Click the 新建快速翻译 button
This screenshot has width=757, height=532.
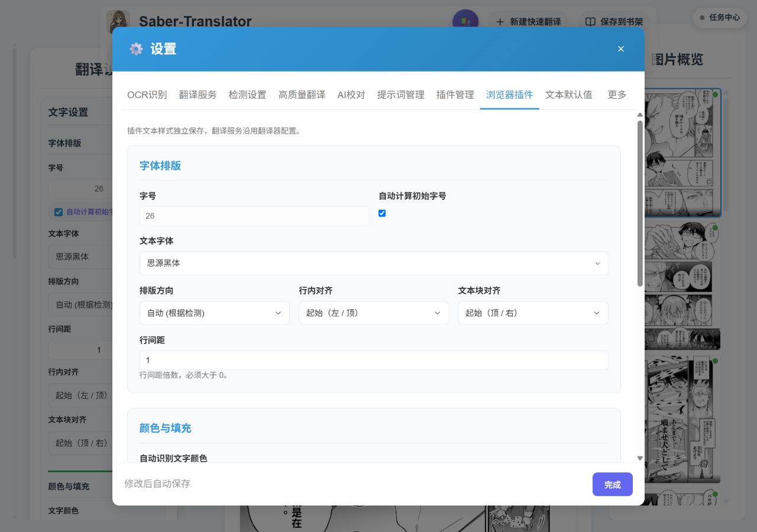528,22
